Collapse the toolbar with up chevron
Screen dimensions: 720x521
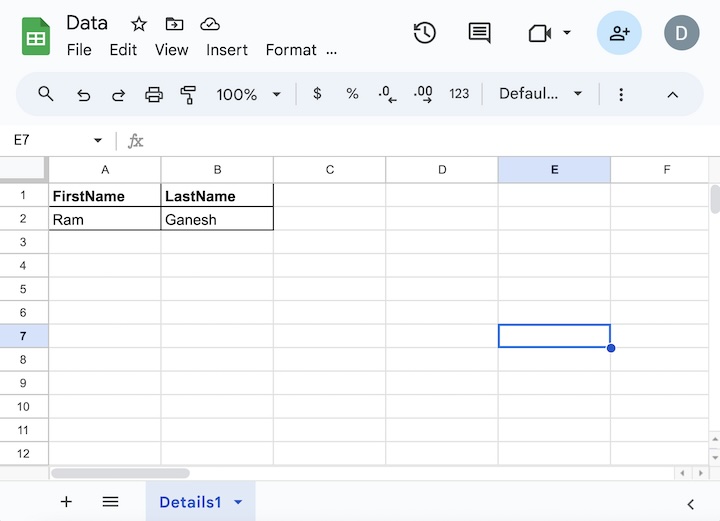click(673, 94)
